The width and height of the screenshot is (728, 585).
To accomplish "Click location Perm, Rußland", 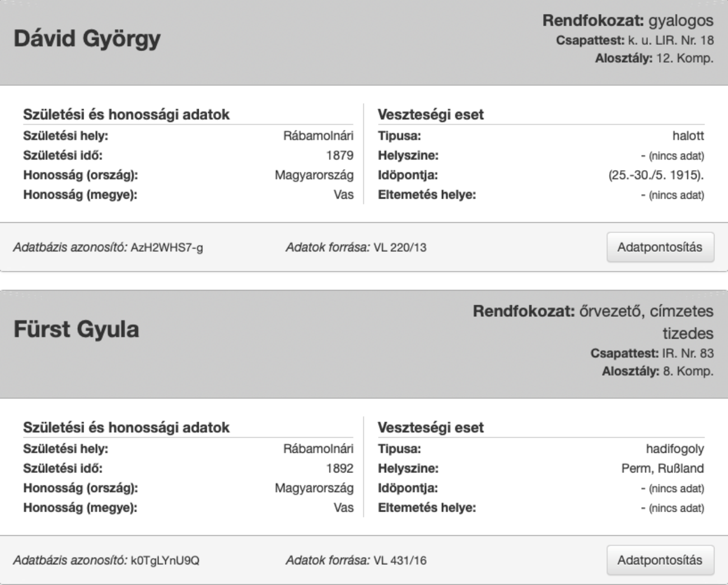I will click(662, 469).
